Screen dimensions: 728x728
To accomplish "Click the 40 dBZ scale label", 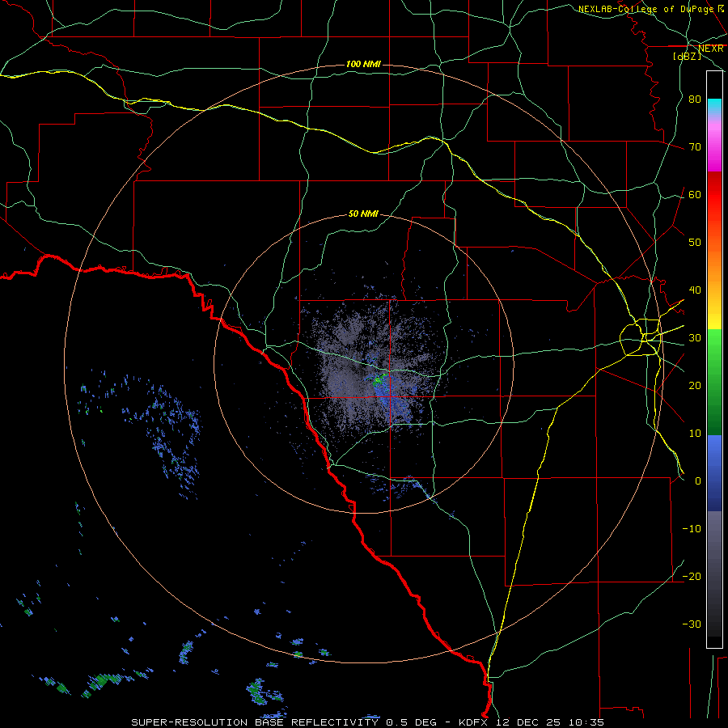I will pyautogui.click(x=695, y=290).
